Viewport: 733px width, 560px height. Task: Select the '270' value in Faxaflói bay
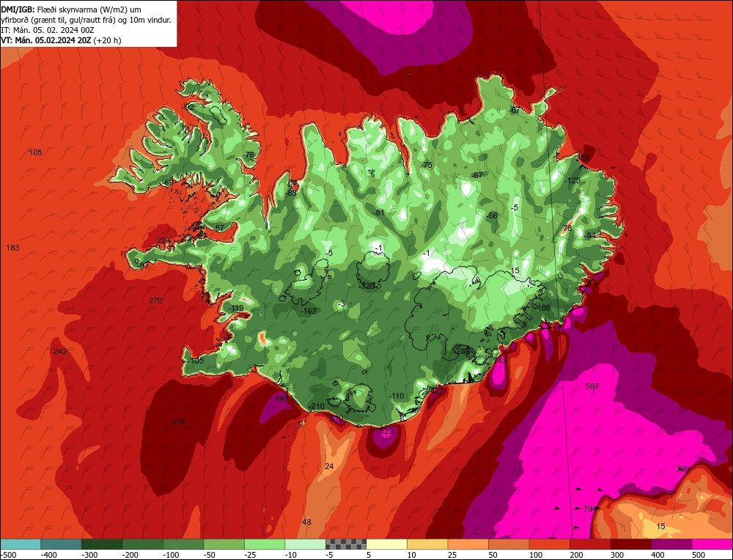click(155, 301)
